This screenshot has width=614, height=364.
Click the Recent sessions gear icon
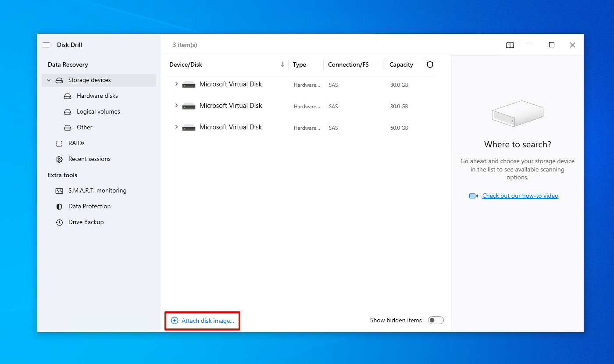59,159
